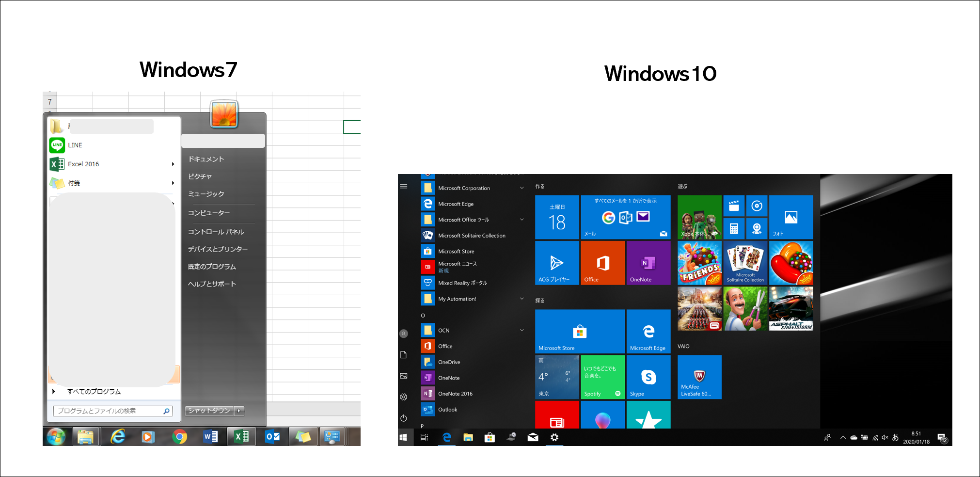Open the calendar tile showing 土曜日 18
Screen dimensions: 980x477
click(x=557, y=217)
